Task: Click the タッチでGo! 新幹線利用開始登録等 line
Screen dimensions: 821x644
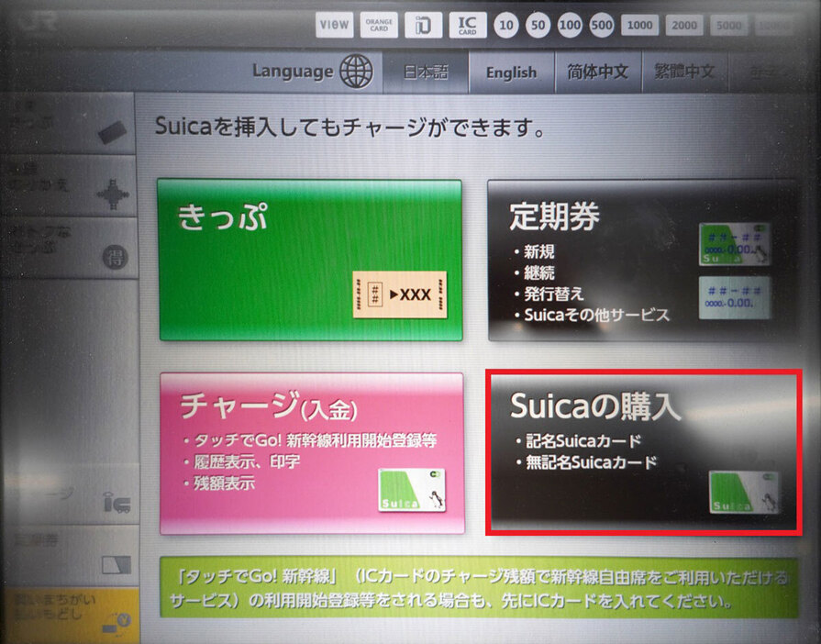Action: pyautogui.click(x=310, y=440)
